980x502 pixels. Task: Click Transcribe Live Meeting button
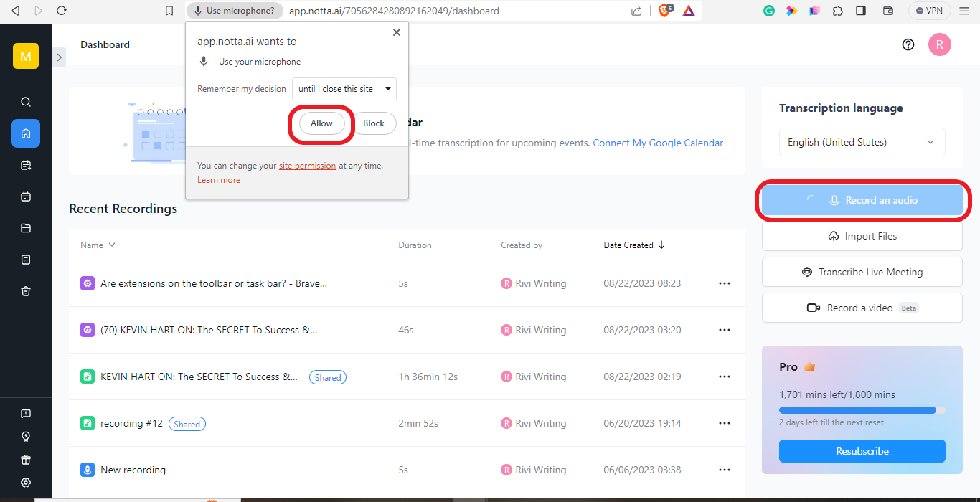[x=862, y=272]
